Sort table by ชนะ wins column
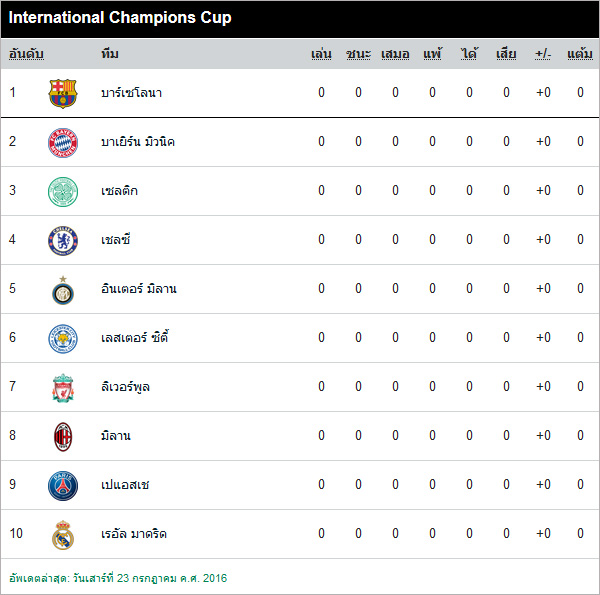The image size is (600, 595). click(358, 54)
